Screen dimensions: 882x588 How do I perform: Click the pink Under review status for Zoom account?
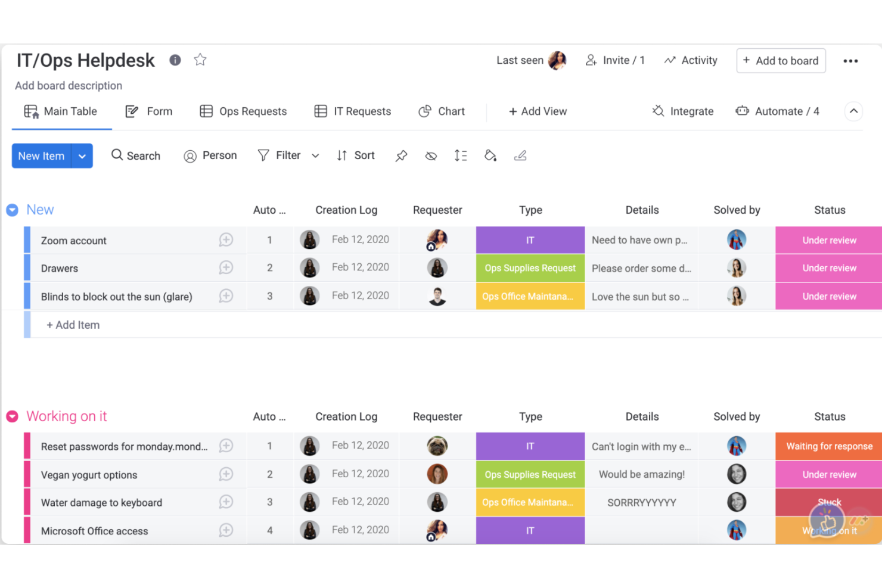tap(829, 239)
